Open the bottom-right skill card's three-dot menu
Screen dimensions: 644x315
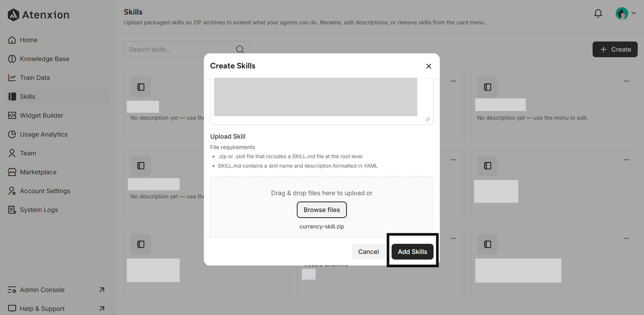coord(626,239)
